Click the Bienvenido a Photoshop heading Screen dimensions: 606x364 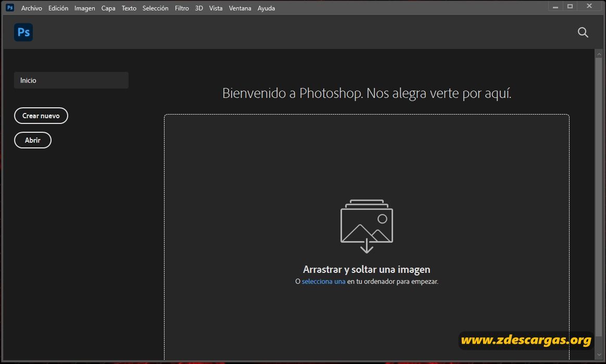pyautogui.click(x=367, y=93)
